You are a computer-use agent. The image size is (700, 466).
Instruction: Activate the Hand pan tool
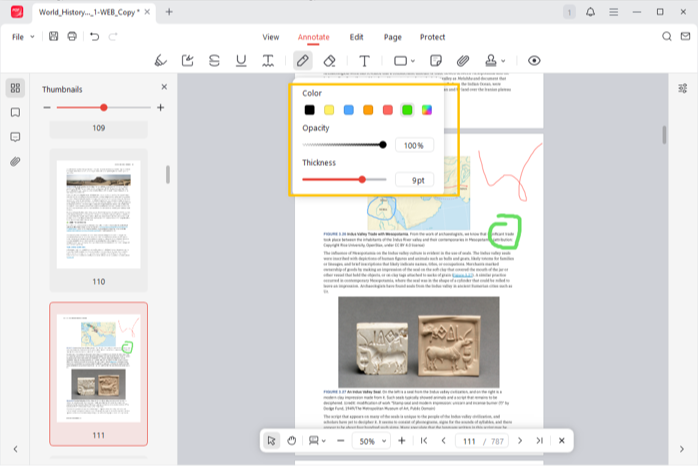click(x=292, y=441)
